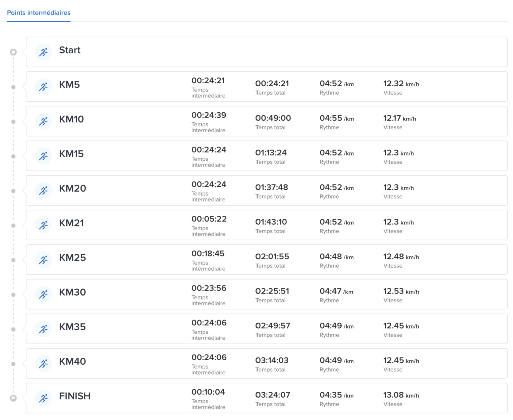The height and width of the screenshot is (420, 513).
Task: Select the timeline dot beside KM21
Action: [x=13, y=226]
